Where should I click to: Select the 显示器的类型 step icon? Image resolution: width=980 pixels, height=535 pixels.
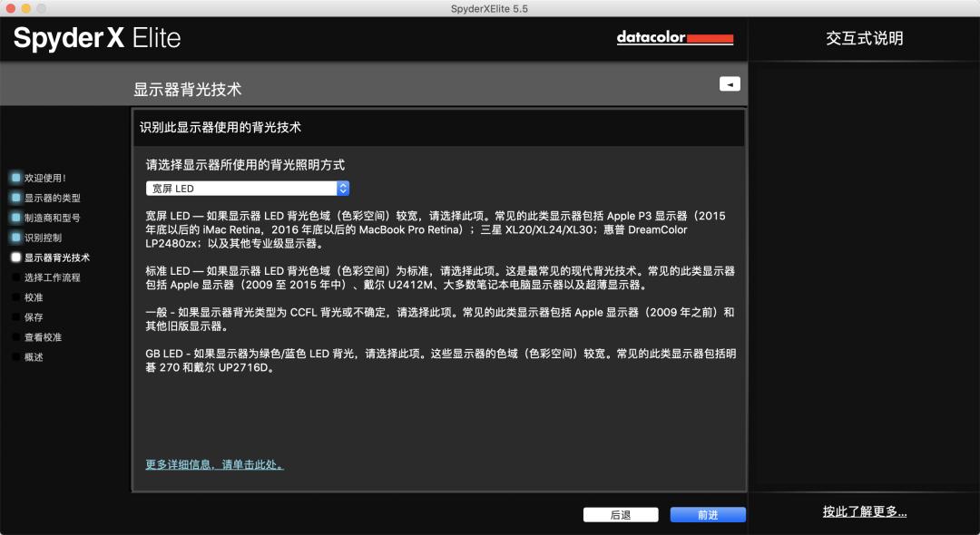[15, 198]
